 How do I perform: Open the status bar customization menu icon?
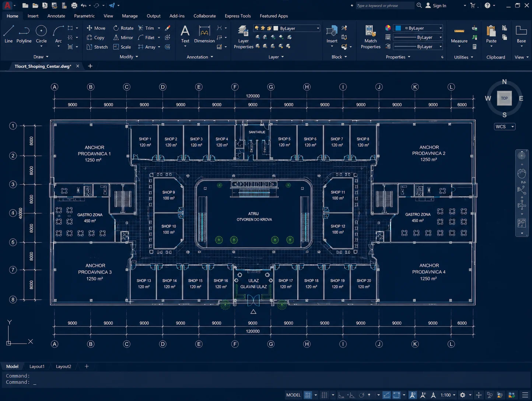525,395
